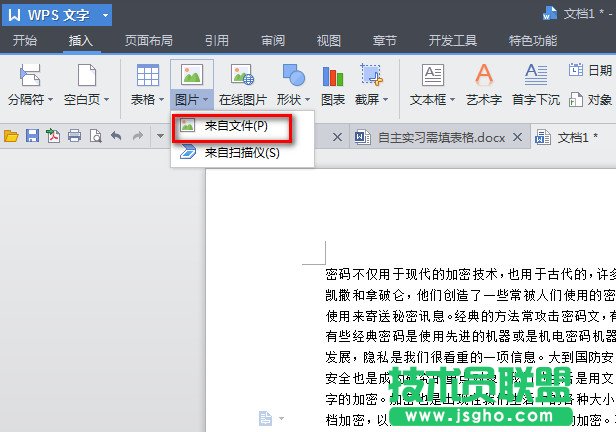Screen dimensions: 616x432
Task: Click the text line starting 使用来寄送秘密讯息
Action: [x=471, y=316]
